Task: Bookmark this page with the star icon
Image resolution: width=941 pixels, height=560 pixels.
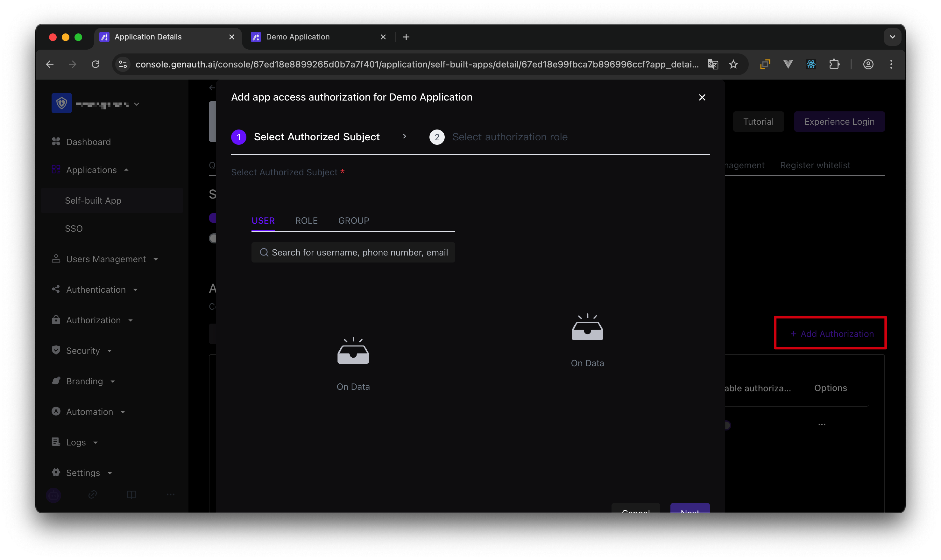Action: pyautogui.click(x=733, y=65)
